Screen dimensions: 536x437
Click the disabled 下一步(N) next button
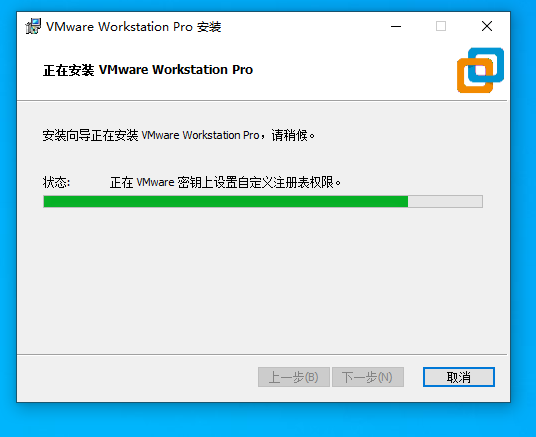coord(368,377)
